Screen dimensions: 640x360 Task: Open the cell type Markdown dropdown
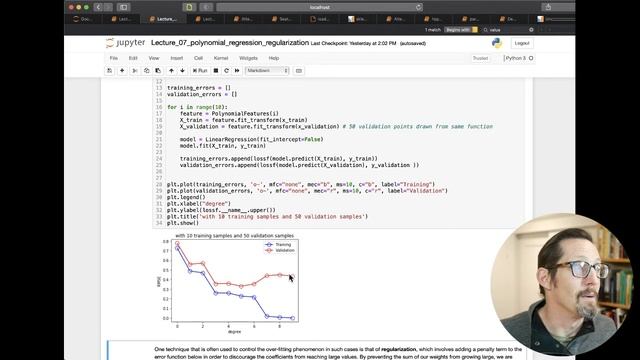267,71
